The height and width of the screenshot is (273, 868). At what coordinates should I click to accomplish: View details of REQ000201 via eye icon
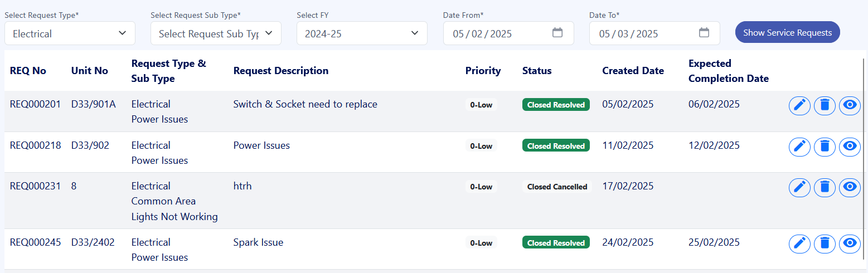pos(850,105)
